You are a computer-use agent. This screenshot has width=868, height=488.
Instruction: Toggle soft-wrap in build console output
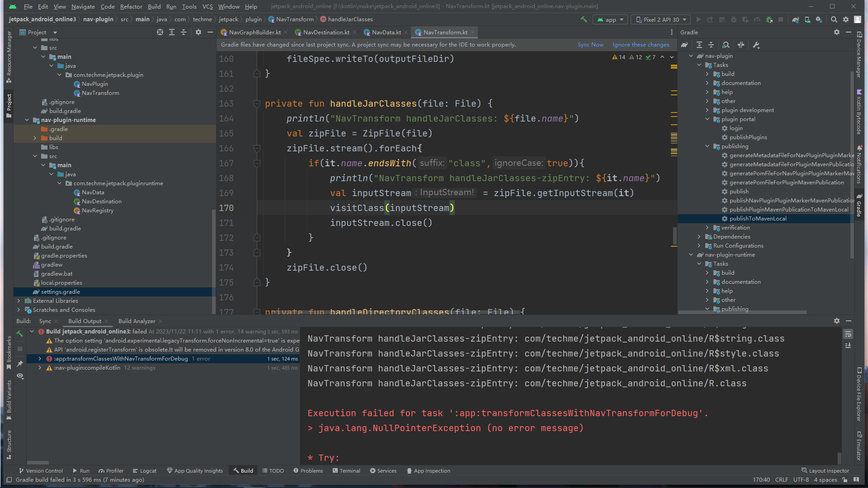848,334
